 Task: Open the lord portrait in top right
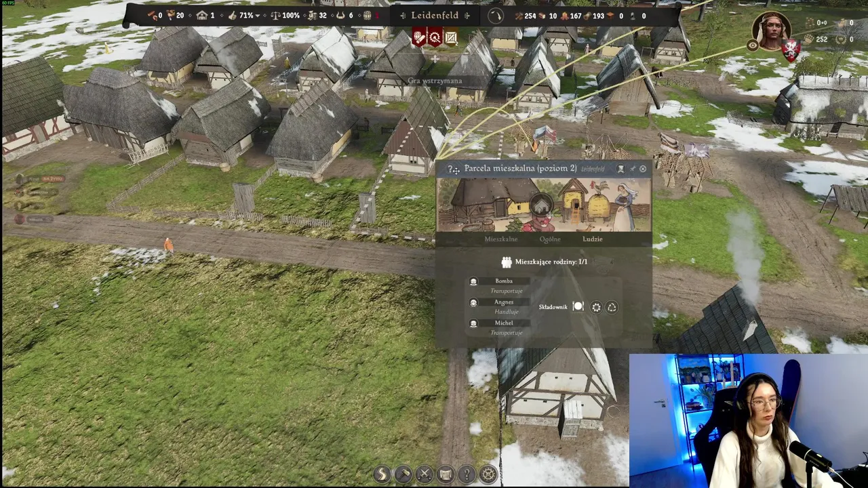coord(772,32)
